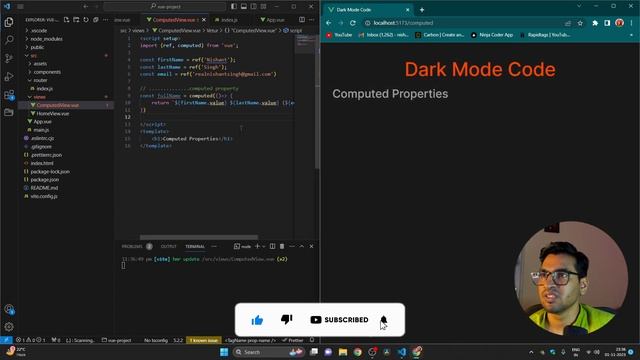640x360 pixels.
Task: Close the terminal panel
Action: point(311,247)
